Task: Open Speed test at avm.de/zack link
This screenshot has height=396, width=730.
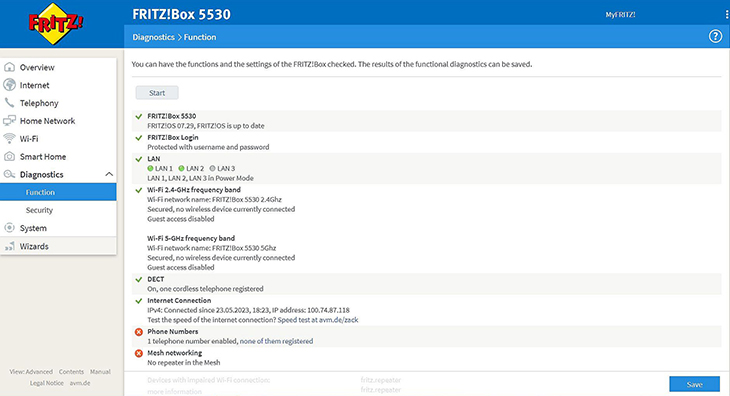Action: pos(318,320)
